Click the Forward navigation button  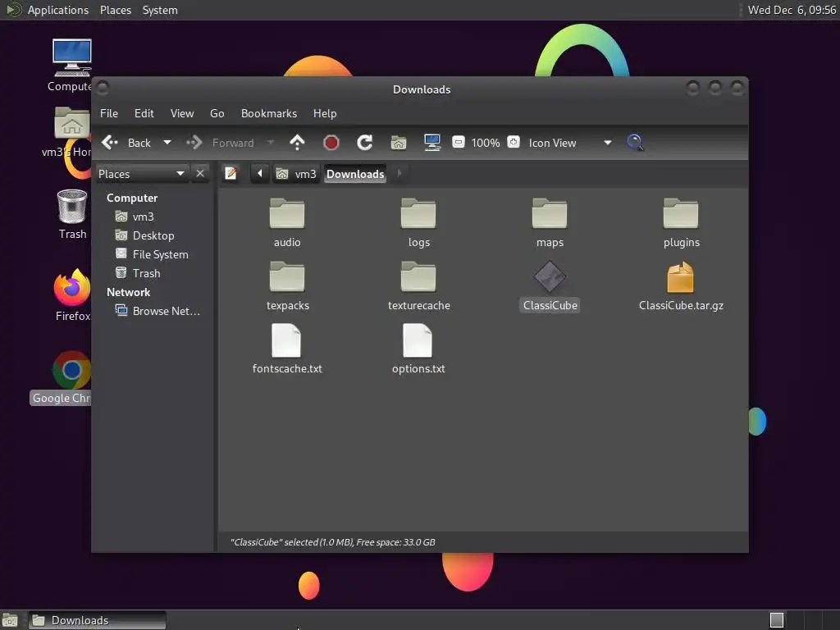(220, 143)
